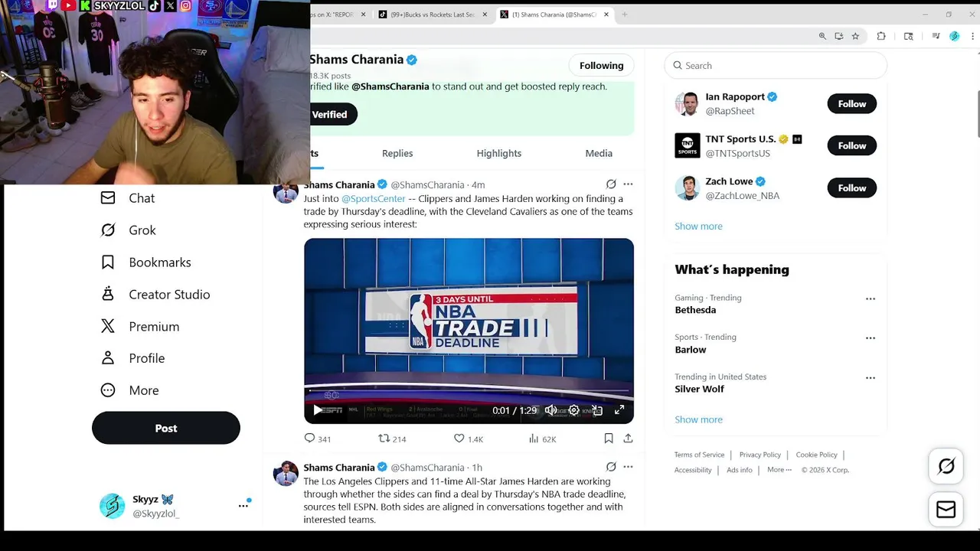Open Cookie Policy link
The width and height of the screenshot is (980, 551).
pyautogui.click(x=816, y=455)
